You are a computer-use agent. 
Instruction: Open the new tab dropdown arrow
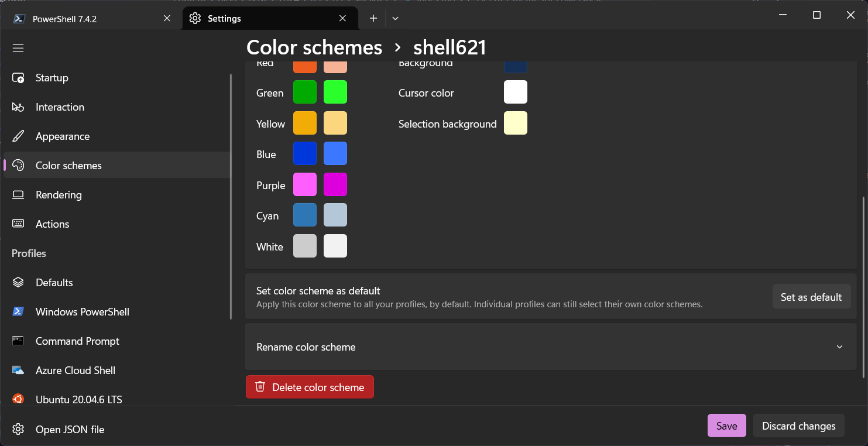coord(395,19)
